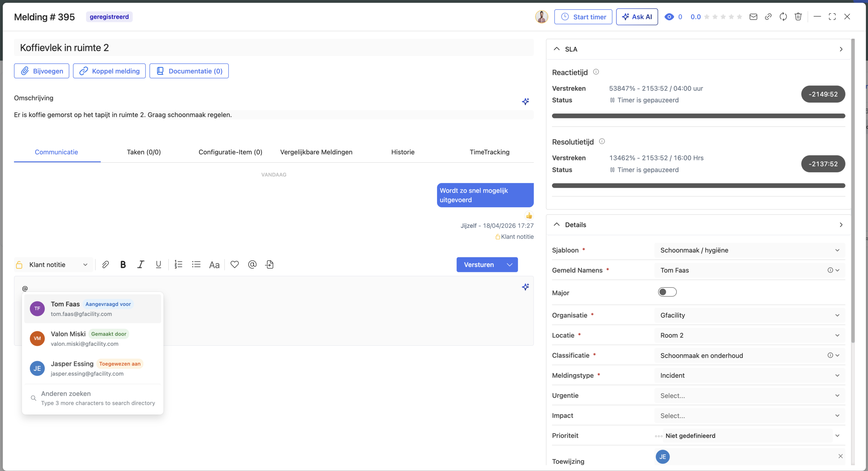868x471 pixels.
Task: Click the Start timer button
Action: point(583,17)
